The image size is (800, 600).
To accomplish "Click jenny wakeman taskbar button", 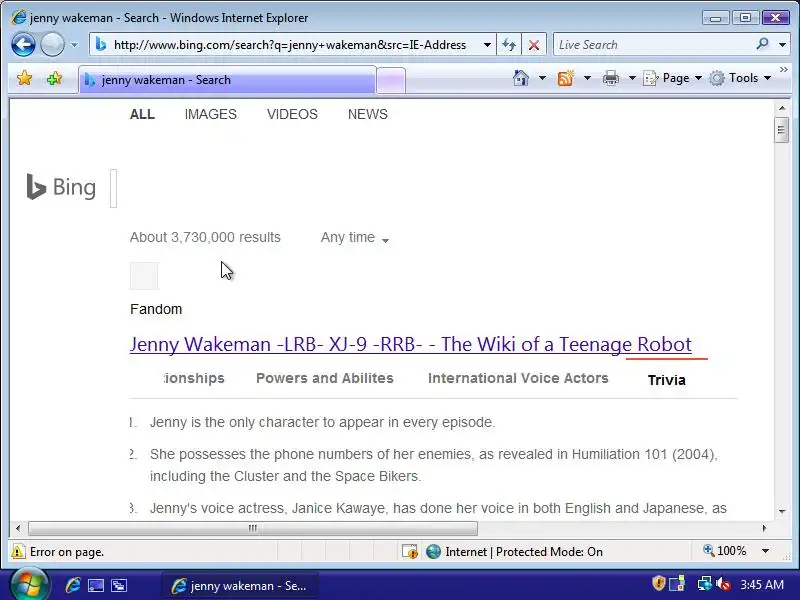I will tap(240, 586).
